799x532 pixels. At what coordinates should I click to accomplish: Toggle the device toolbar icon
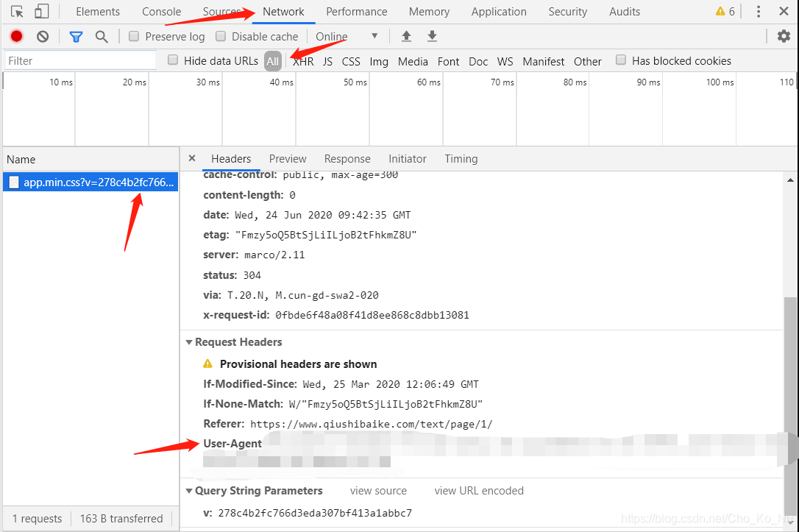[41, 11]
